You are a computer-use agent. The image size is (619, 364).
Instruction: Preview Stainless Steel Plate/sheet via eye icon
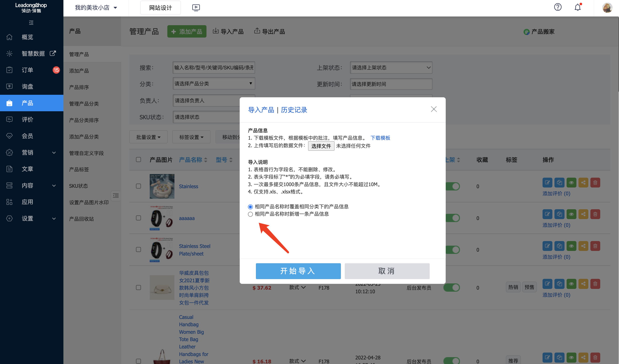[x=571, y=246]
